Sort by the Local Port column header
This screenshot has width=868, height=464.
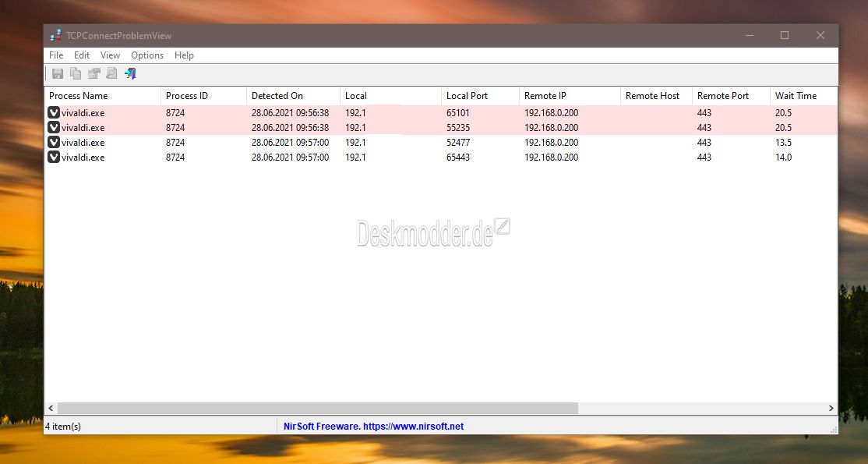480,96
